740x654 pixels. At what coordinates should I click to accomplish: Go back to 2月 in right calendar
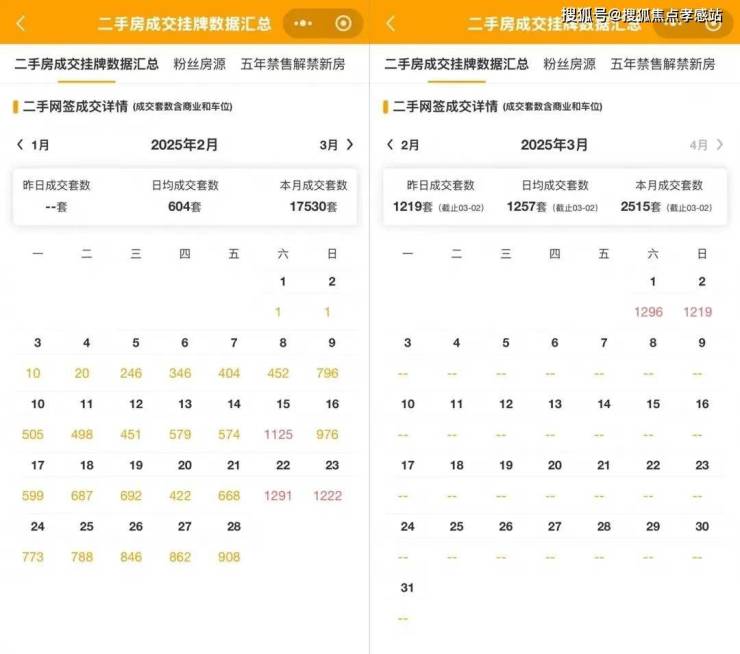click(x=403, y=144)
